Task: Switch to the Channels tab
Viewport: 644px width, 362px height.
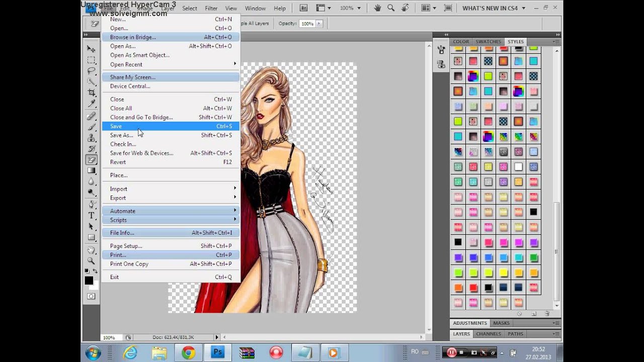Action: 489,334
